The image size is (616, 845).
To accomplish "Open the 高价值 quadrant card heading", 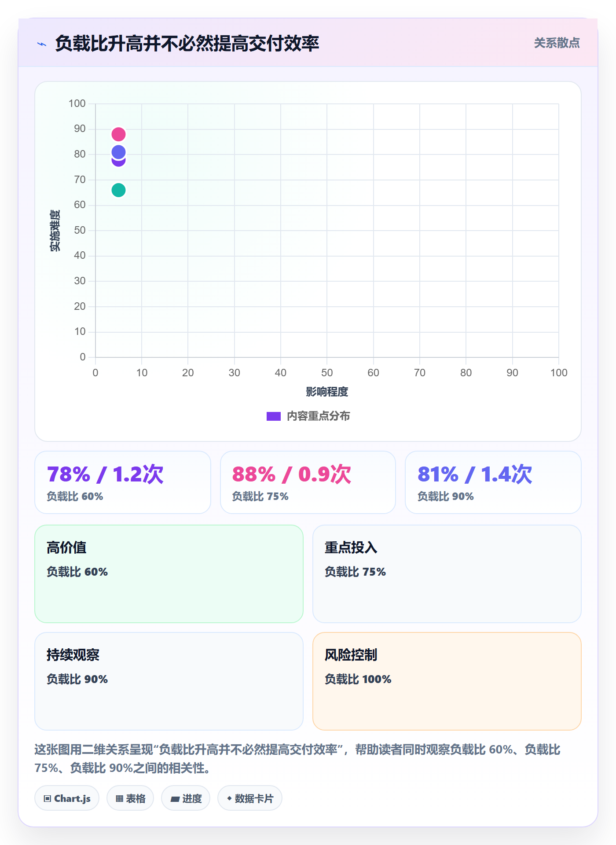I will tap(67, 547).
